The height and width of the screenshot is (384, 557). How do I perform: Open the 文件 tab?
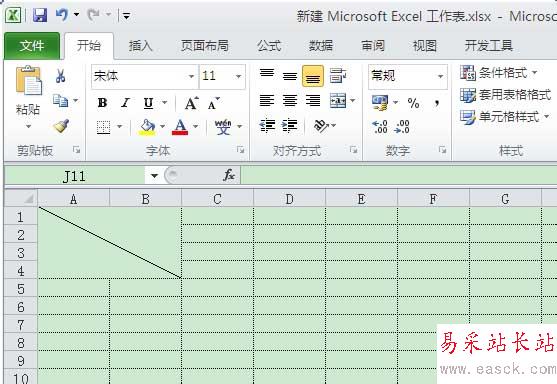pyautogui.click(x=32, y=45)
